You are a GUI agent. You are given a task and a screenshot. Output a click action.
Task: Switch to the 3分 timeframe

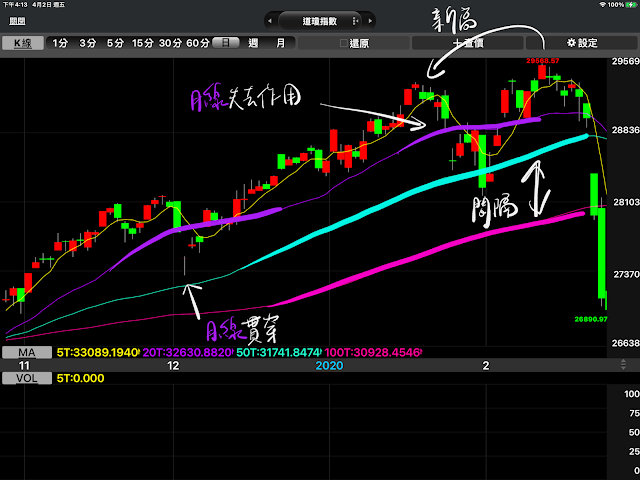coord(87,43)
